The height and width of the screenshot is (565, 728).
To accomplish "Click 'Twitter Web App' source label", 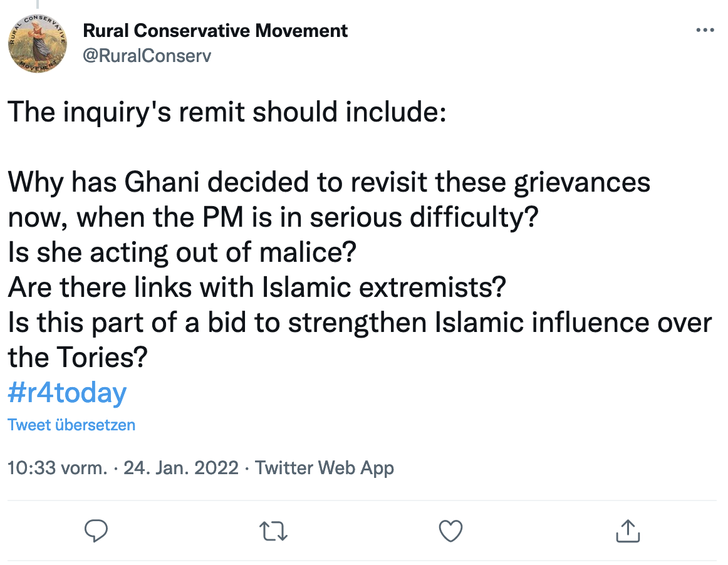I will (x=323, y=468).
